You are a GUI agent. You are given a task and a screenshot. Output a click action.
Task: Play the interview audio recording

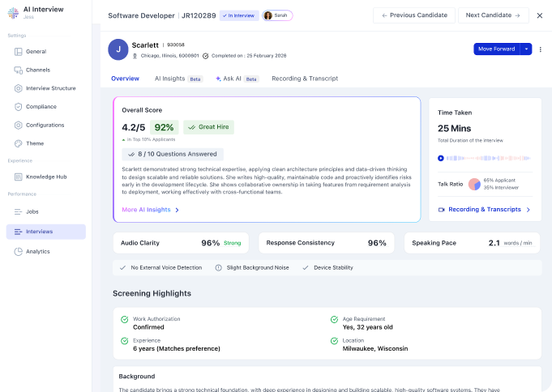pyautogui.click(x=440, y=158)
